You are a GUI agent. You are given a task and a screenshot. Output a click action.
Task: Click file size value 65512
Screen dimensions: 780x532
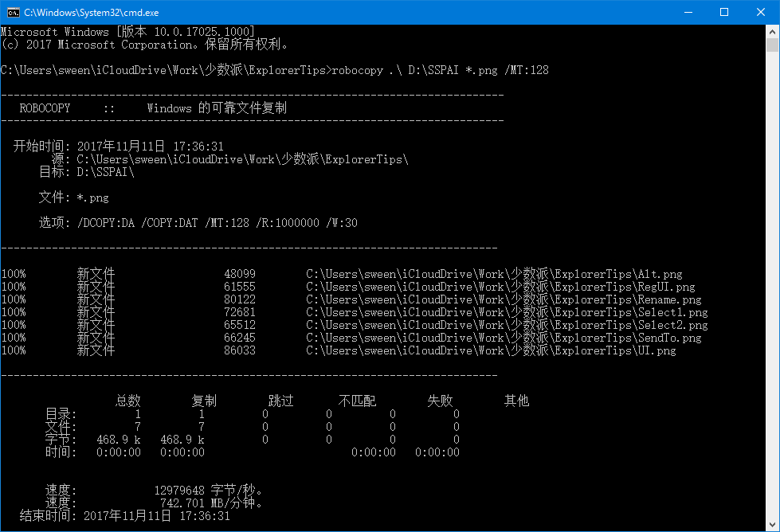(240, 325)
